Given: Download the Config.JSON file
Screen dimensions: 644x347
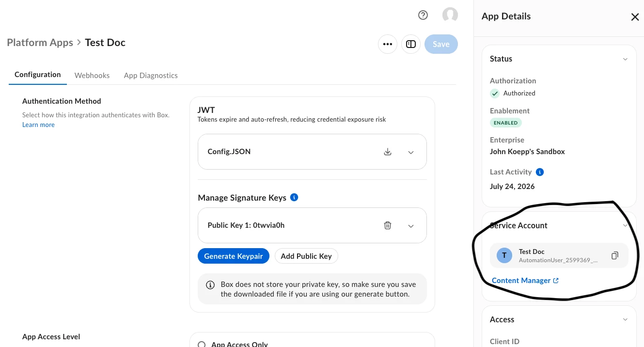Looking at the screenshot, I should tap(388, 152).
